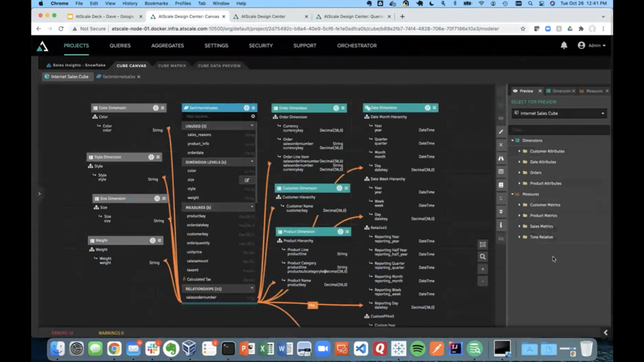Click the AtScale logo
644x362 pixels.
pos(42,47)
